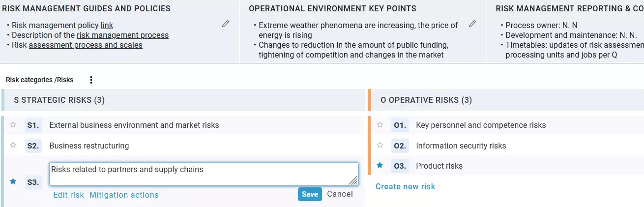The height and width of the screenshot is (207, 644).
Task: Star the O1 Key personnel risk
Action: tap(380, 125)
